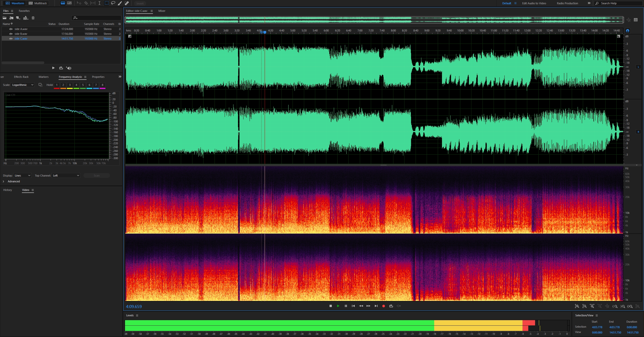Toggle Loop Playback in transport controls

point(391,306)
